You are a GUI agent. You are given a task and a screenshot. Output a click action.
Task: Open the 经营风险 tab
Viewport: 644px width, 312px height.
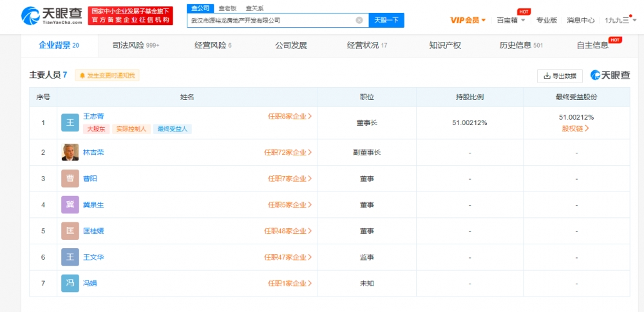pyautogui.click(x=213, y=46)
